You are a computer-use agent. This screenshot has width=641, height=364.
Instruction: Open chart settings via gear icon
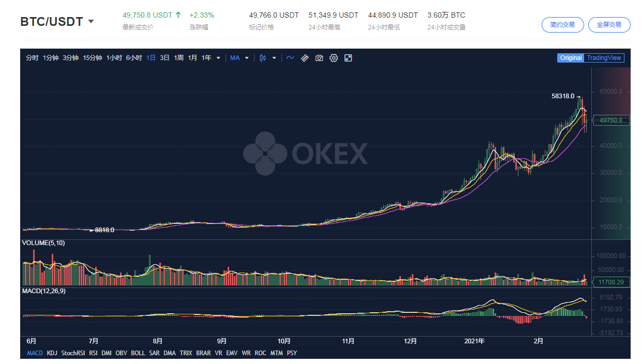334,58
